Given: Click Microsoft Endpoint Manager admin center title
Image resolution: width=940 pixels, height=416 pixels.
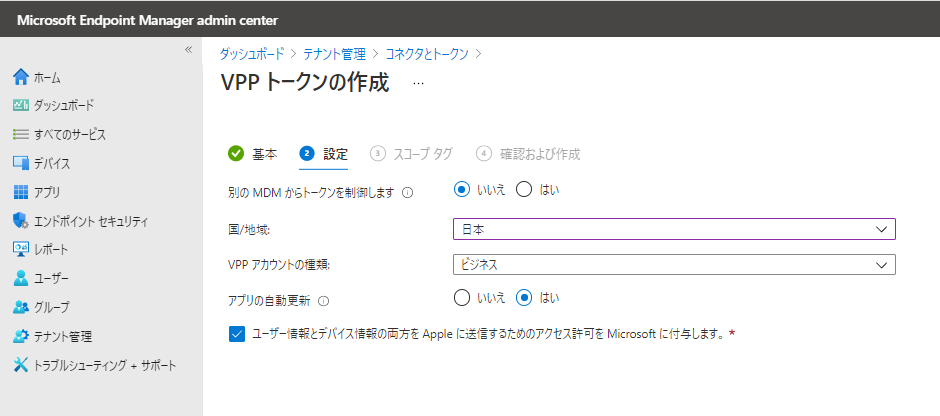Looking at the screenshot, I should tap(147, 20).
